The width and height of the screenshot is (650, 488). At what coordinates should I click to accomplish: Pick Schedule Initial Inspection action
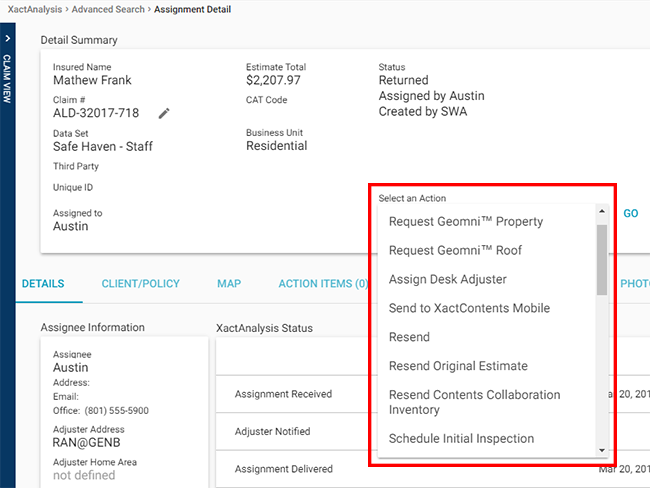coord(461,438)
